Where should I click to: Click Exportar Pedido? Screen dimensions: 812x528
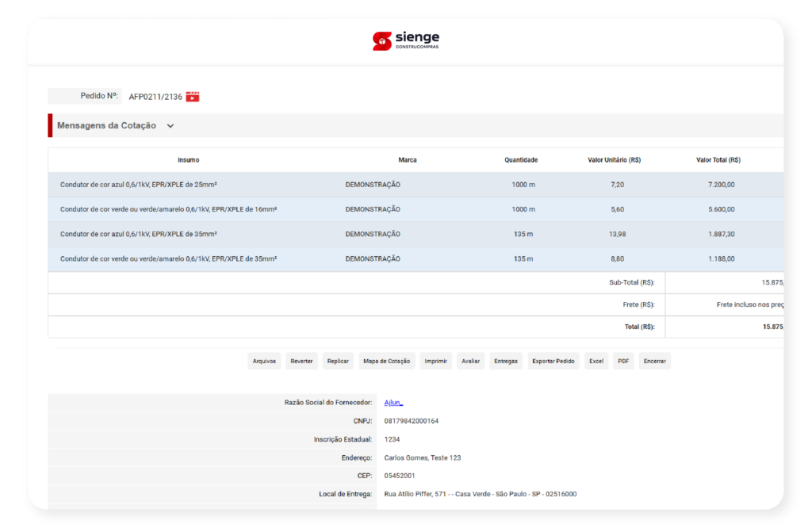[553, 362]
